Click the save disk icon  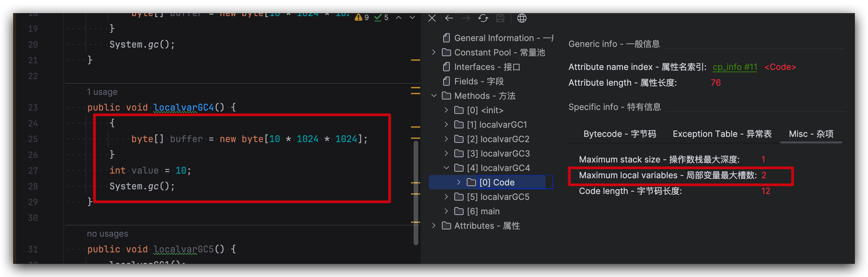pyautogui.click(x=500, y=18)
